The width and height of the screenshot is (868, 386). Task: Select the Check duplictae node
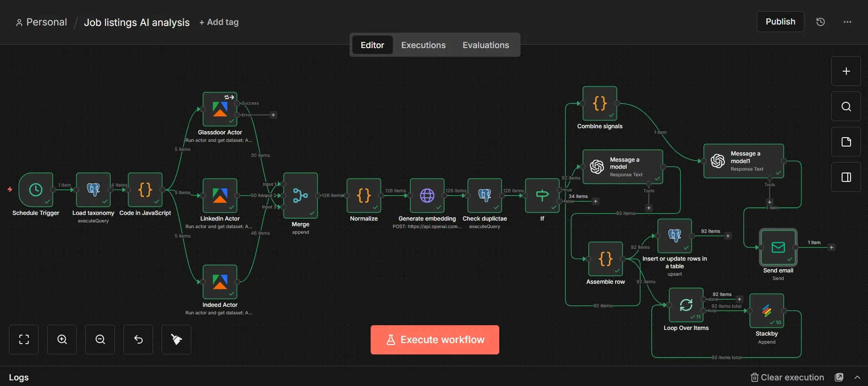click(x=485, y=195)
